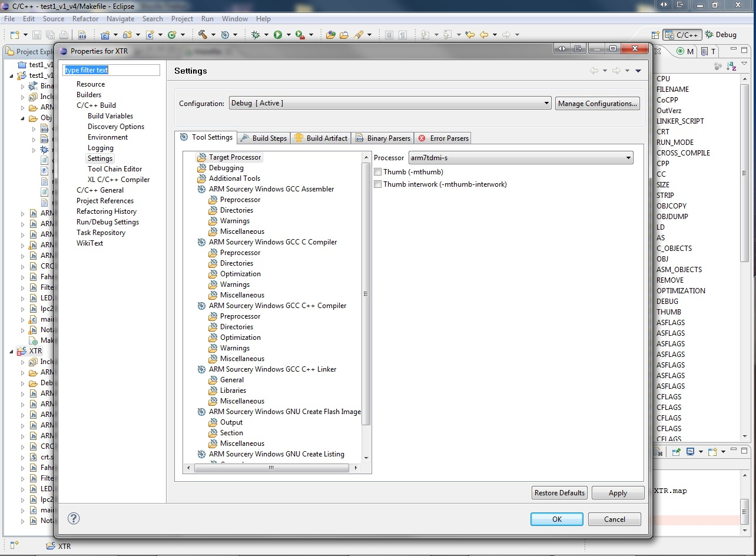This screenshot has height=556, width=756.
Task: Click the Restore Defaults button
Action: pos(559,492)
